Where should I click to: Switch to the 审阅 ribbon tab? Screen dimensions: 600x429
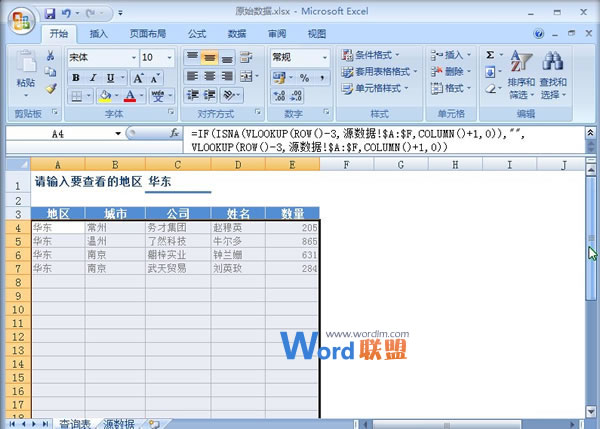[277, 34]
